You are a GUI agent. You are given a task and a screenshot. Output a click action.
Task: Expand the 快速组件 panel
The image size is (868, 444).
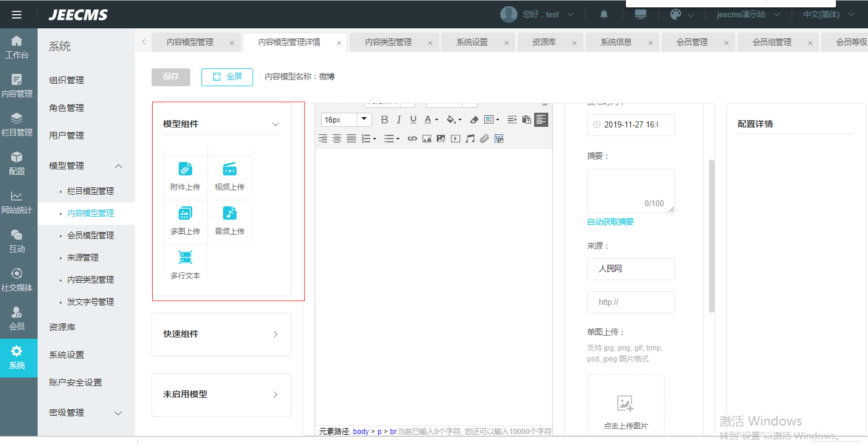coord(221,334)
